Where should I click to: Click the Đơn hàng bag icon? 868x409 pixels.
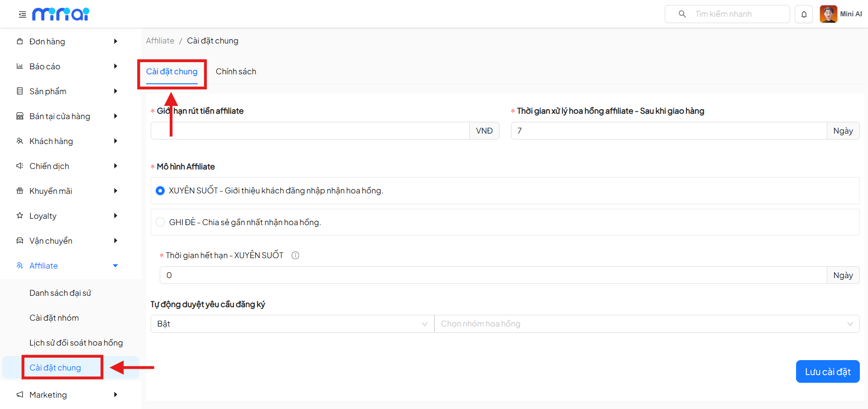[20, 41]
